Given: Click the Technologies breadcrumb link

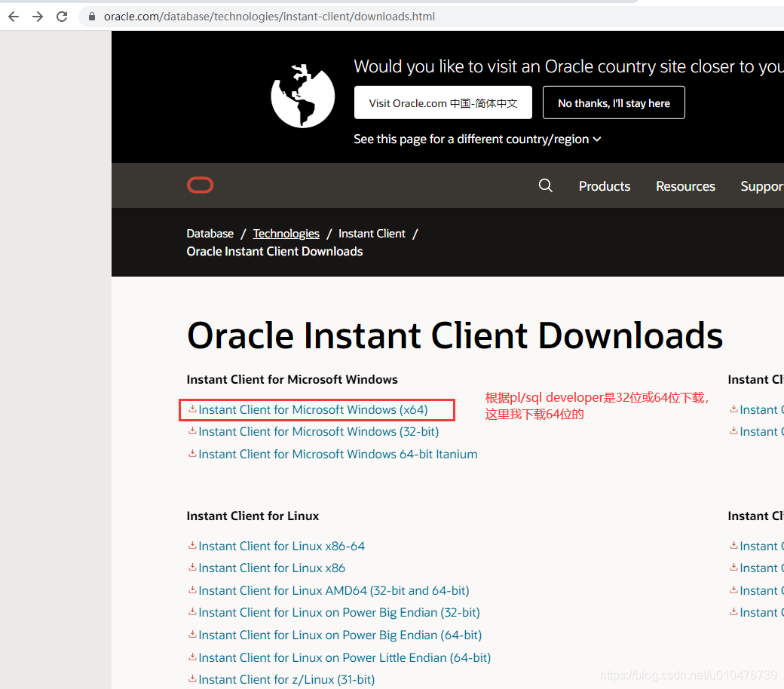Looking at the screenshot, I should (286, 234).
